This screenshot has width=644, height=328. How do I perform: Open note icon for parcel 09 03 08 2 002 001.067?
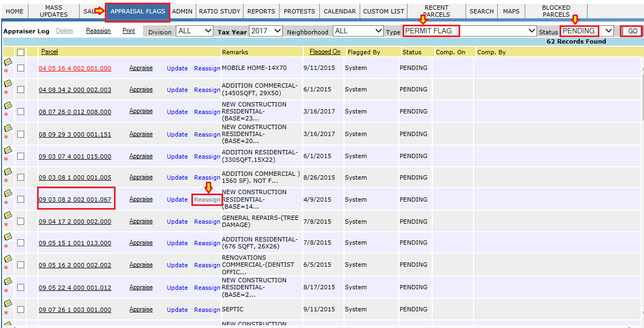tap(8, 193)
